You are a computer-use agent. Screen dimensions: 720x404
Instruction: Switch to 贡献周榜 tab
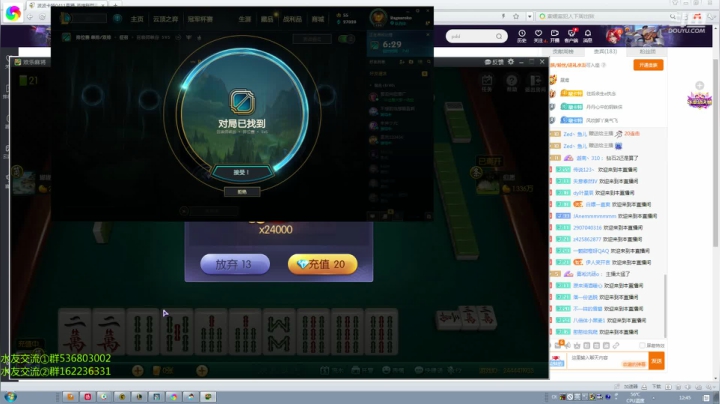[x=562, y=51]
